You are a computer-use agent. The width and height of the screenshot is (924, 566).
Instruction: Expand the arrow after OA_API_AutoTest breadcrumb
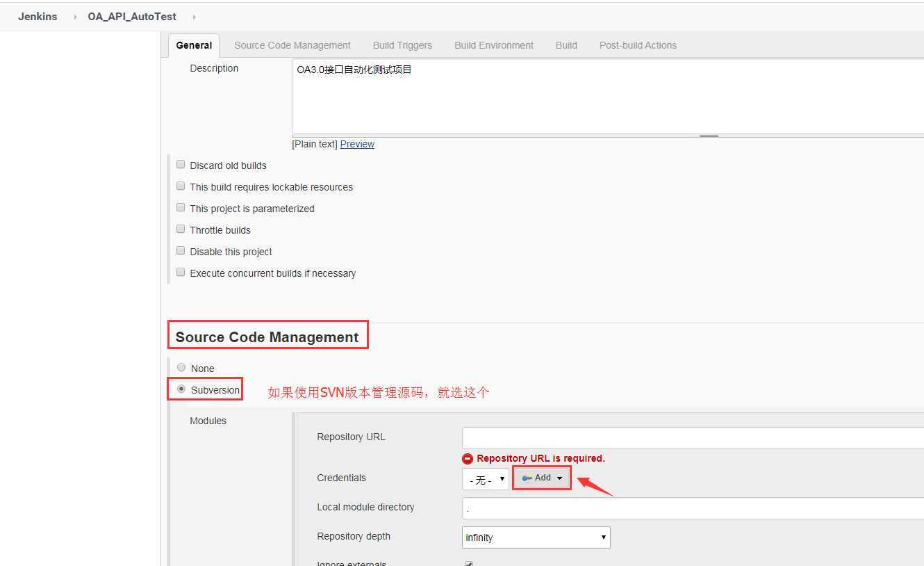tap(194, 17)
